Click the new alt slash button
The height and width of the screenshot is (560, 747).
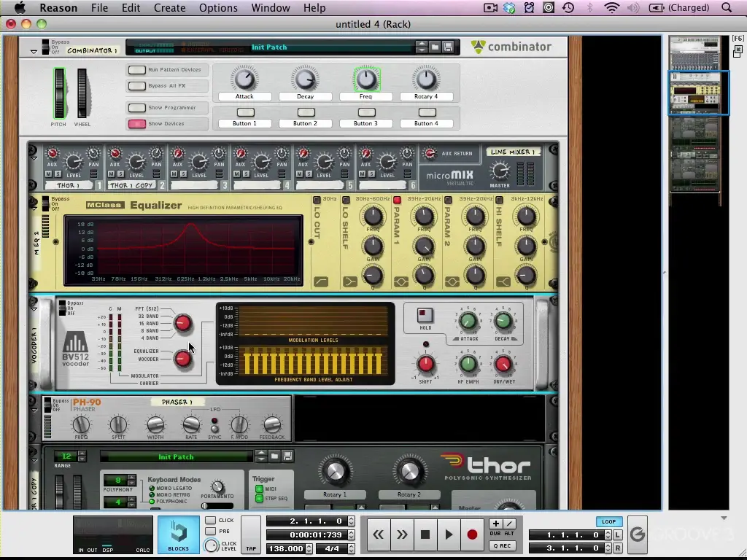509,524
